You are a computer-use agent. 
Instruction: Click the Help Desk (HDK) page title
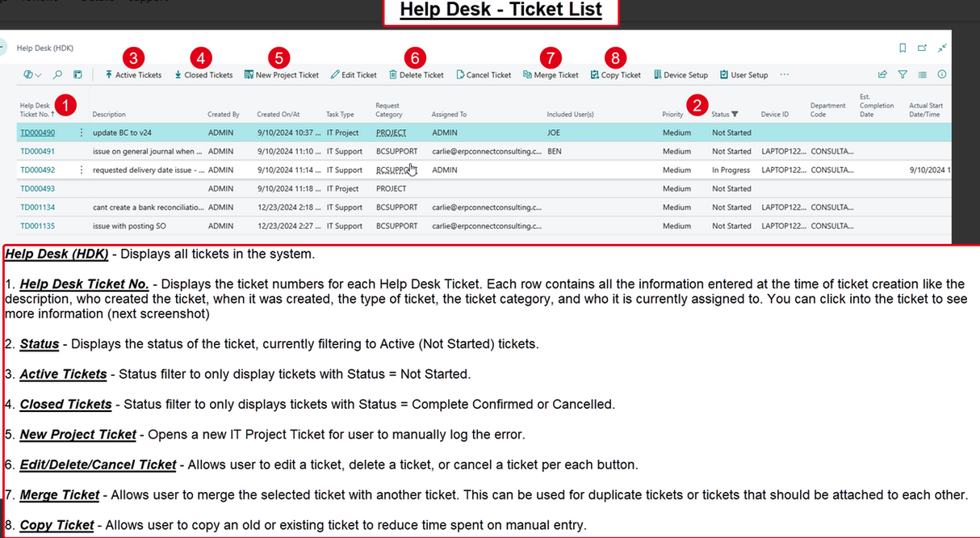[44, 48]
